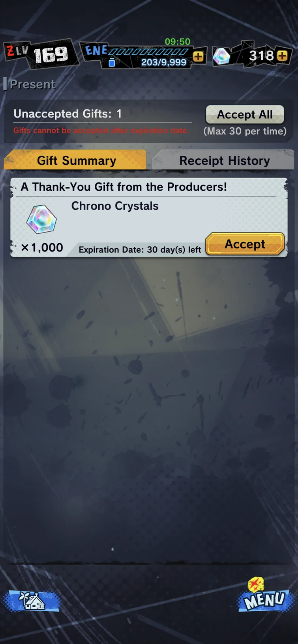Tap the Chrono Crystal icon in top bar
The width and height of the screenshot is (298, 644).
[221, 56]
